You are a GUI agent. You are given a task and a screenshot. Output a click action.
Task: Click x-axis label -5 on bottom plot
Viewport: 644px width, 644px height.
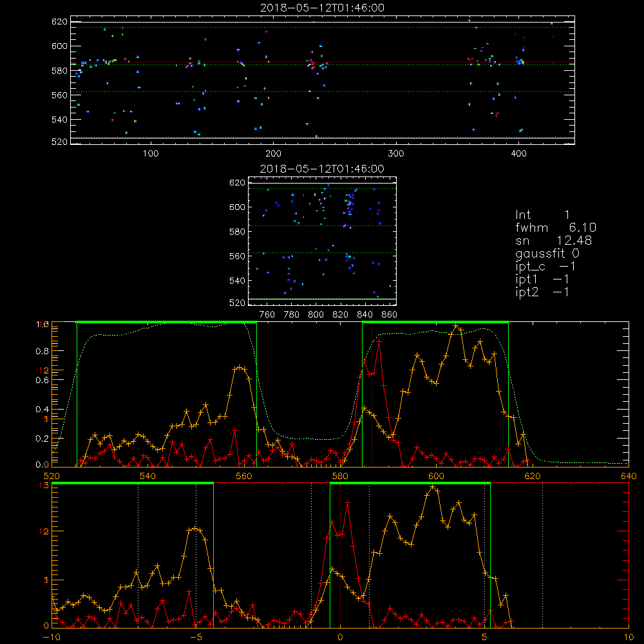click(x=196, y=637)
